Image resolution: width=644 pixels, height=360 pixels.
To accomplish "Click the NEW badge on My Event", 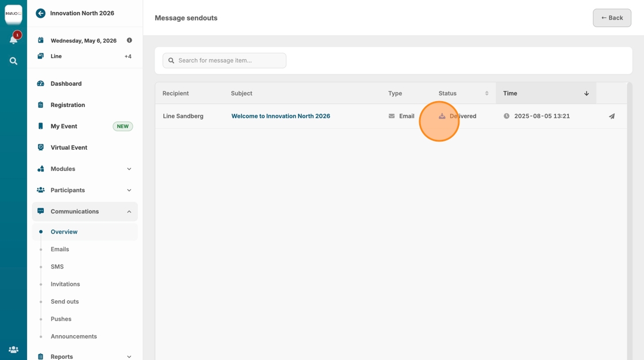I will click(x=123, y=126).
